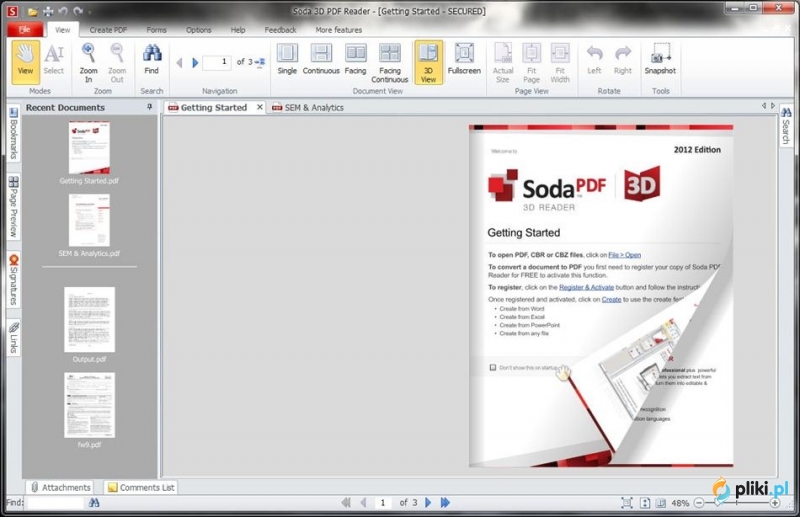Choose Fit Page view

tap(531, 62)
